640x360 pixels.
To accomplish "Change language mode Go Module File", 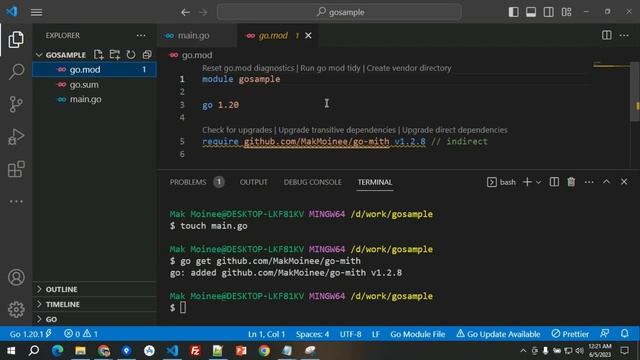I will tap(417, 334).
